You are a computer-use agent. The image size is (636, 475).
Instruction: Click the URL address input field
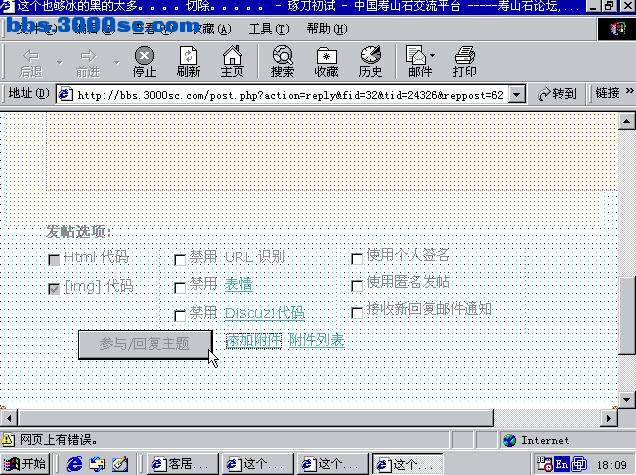290,95
